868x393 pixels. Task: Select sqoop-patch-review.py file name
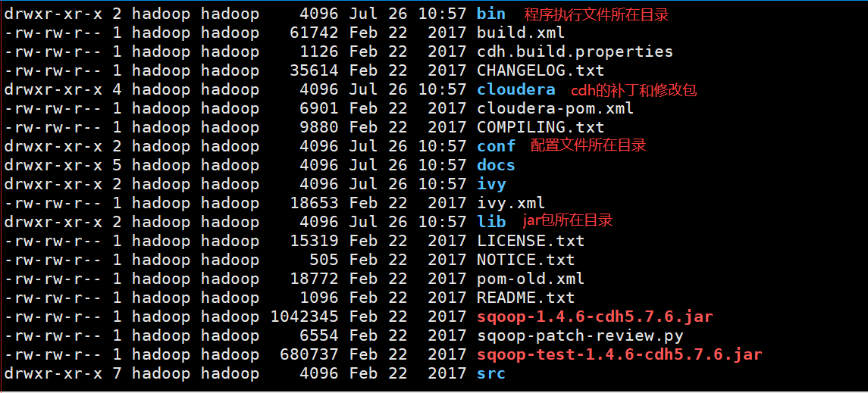[x=580, y=335]
